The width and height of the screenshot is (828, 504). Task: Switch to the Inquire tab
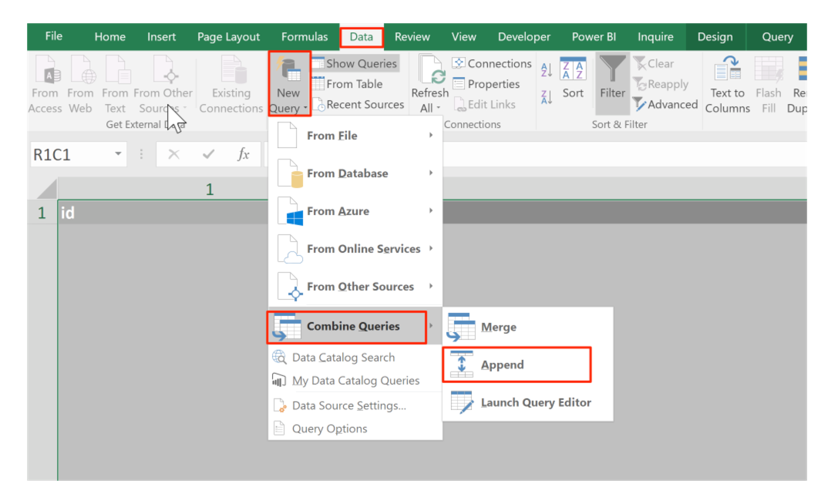click(655, 37)
